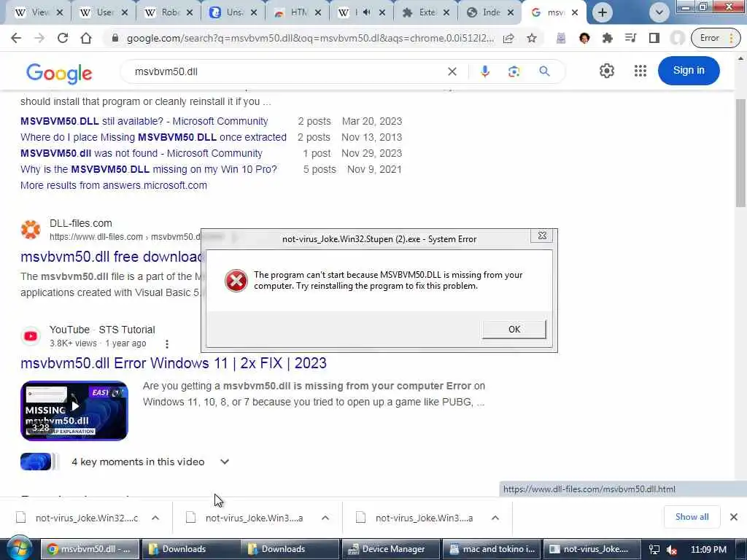Click OK in the System Error dialog
This screenshot has width=747, height=560.
tap(514, 329)
